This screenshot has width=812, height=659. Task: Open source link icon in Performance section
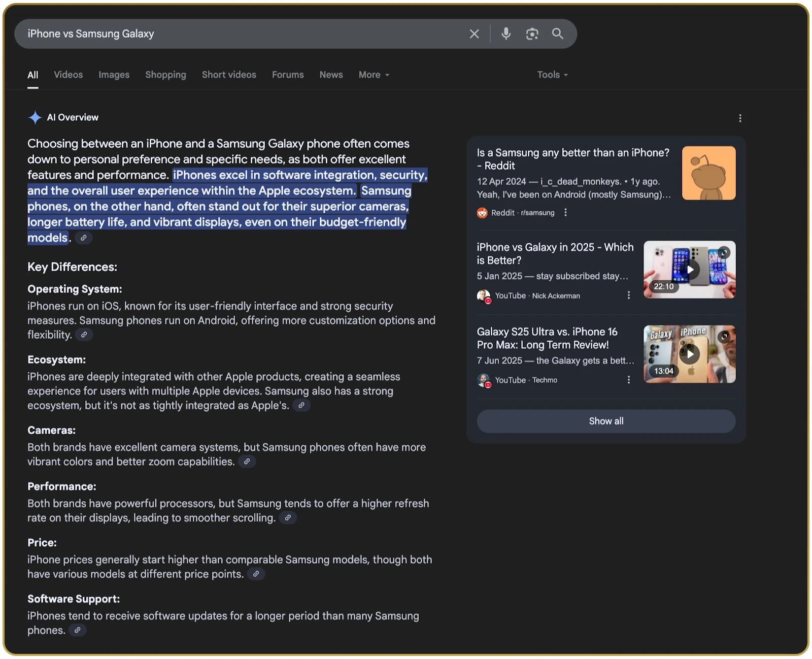pos(288,518)
